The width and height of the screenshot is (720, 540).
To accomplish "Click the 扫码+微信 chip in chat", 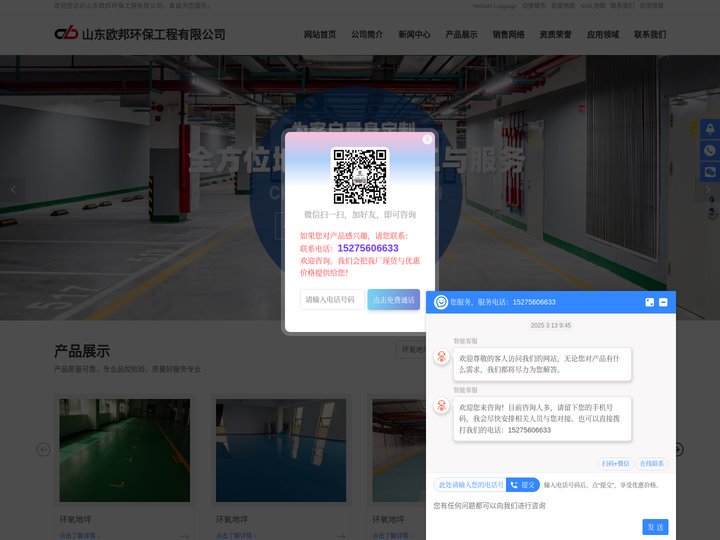I will point(615,463).
